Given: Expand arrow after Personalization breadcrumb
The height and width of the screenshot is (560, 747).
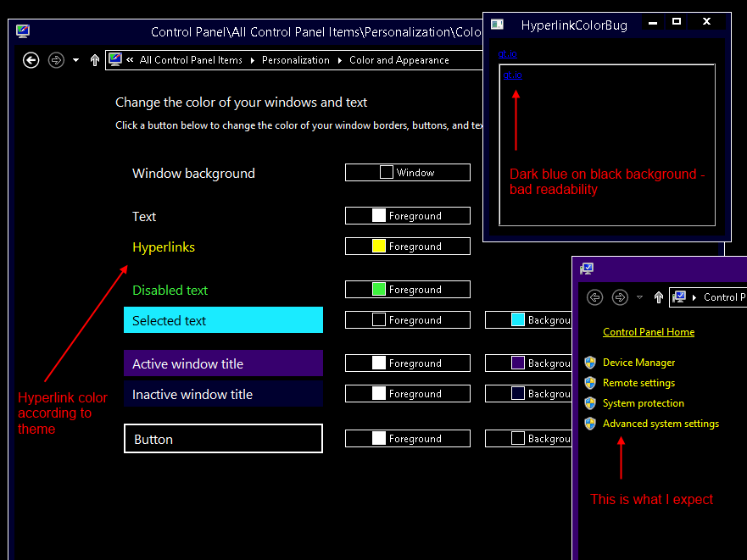Looking at the screenshot, I should [340, 60].
